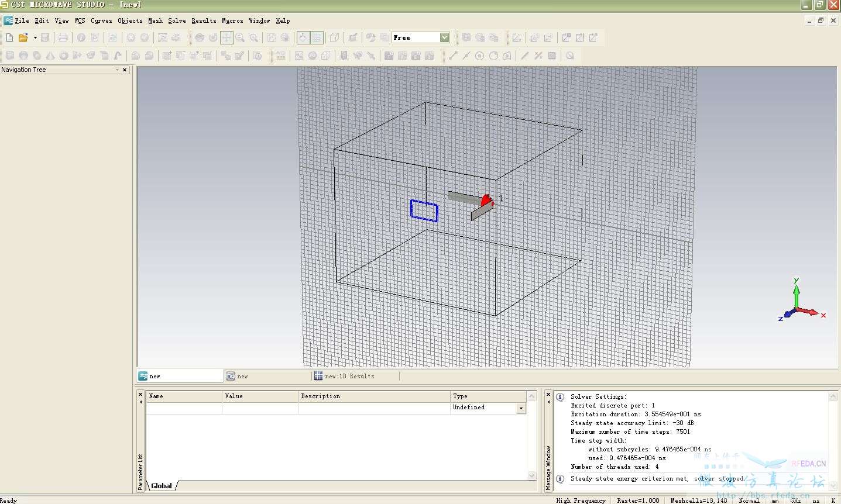The height and width of the screenshot is (504, 841).
Task: Click the Open file folder icon
Action: pyautogui.click(x=23, y=37)
